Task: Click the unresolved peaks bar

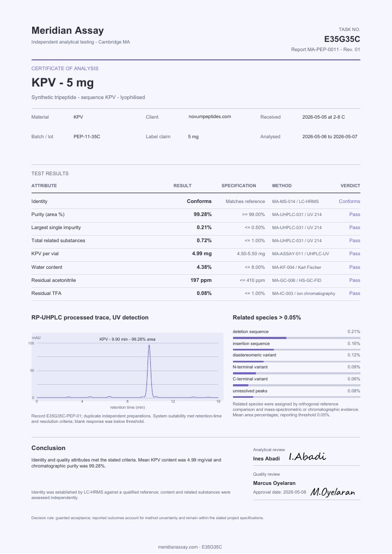Action: (x=297, y=397)
